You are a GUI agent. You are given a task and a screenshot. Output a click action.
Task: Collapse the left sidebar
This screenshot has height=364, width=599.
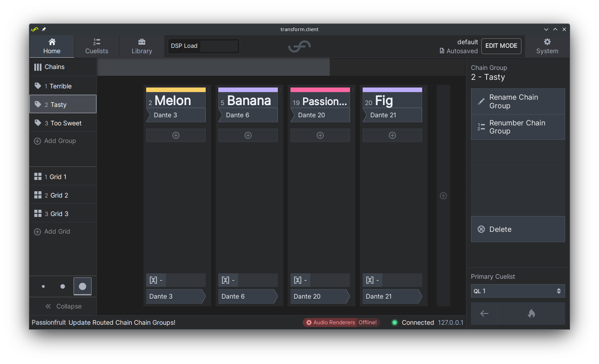[63, 306]
